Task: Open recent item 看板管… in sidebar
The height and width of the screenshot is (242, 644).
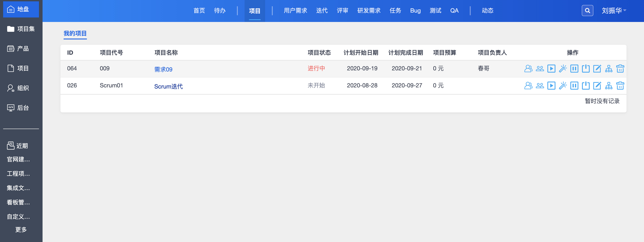Action: [x=18, y=202]
